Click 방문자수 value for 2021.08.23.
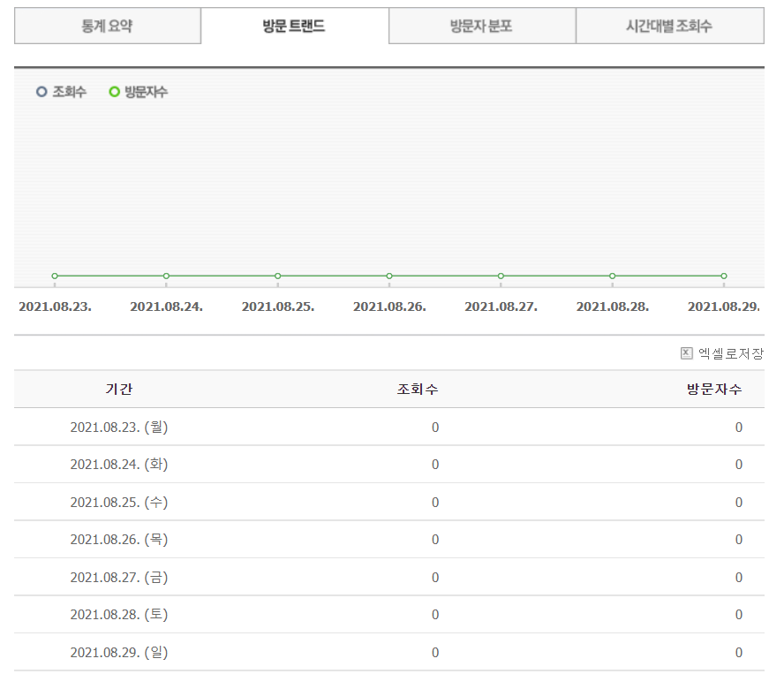Screen dimensions: 784x689 (738, 428)
